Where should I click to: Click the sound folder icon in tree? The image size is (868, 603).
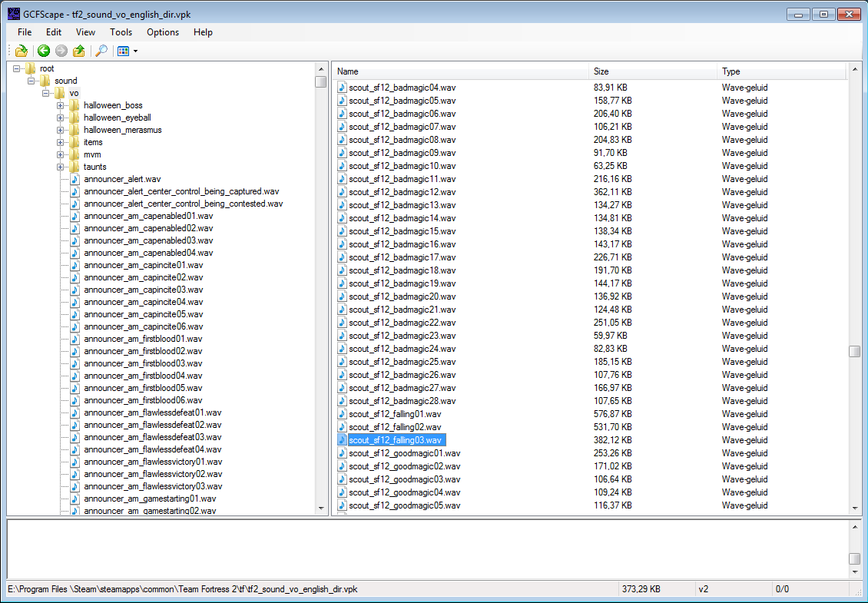click(x=45, y=81)
